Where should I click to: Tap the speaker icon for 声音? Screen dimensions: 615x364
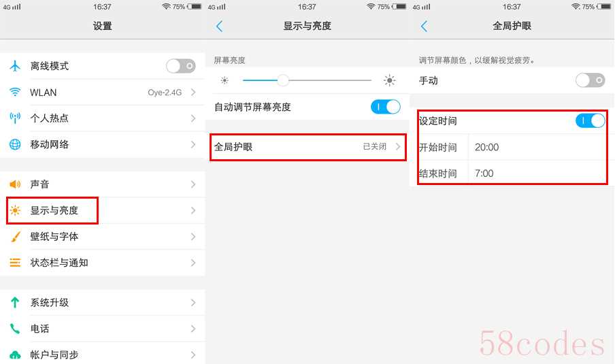point(15,184)
